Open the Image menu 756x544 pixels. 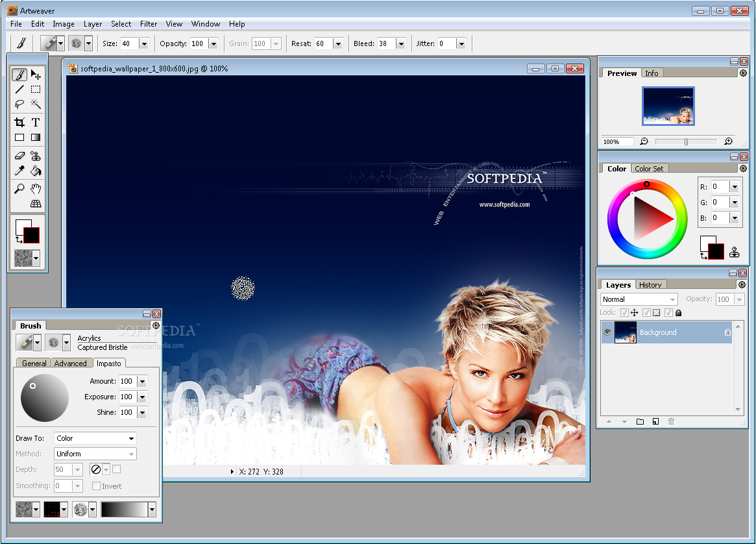(63, 23)
